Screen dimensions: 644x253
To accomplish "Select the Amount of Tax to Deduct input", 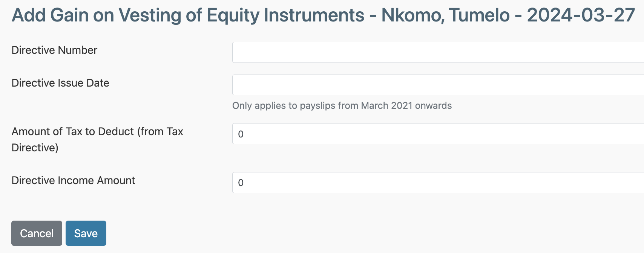I will tap(437, 134).
